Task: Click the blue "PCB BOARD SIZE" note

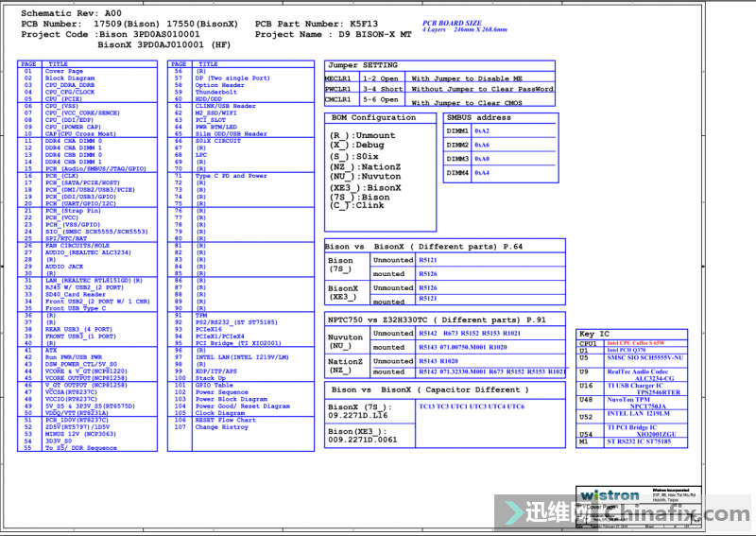Action: [x=452, y=23]
